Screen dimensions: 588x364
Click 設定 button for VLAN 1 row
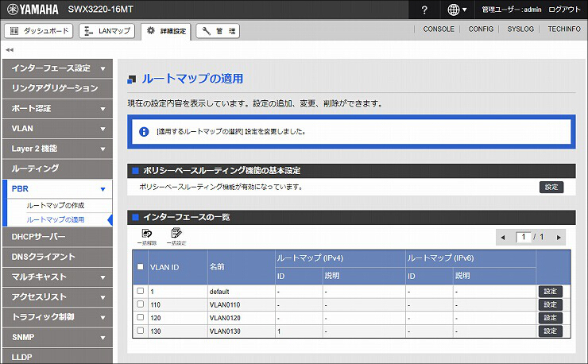pyautogui.click(x=550, y=291)
